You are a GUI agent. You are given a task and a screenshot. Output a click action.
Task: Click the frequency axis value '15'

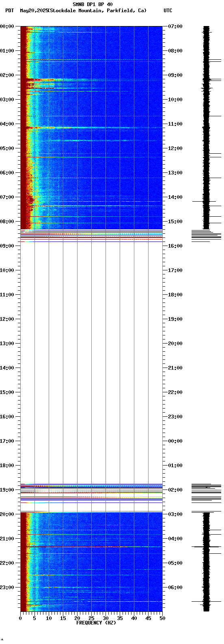coord(63,618)
